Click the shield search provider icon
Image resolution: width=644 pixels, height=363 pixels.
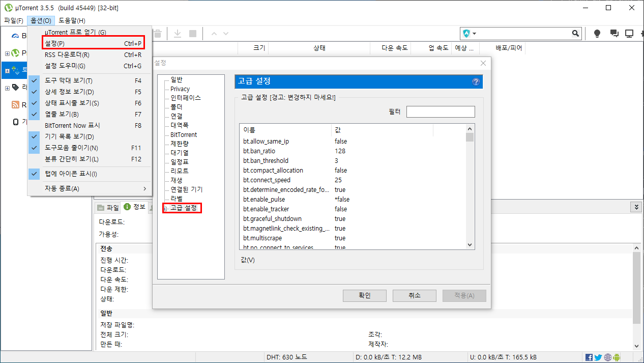click(466, 34)
